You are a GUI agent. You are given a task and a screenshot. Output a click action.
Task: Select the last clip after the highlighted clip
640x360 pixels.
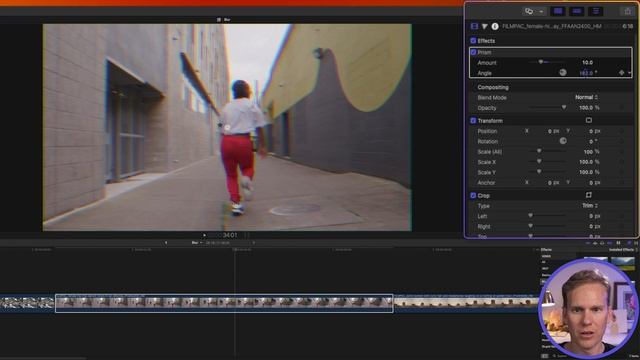tap(466, 302)
